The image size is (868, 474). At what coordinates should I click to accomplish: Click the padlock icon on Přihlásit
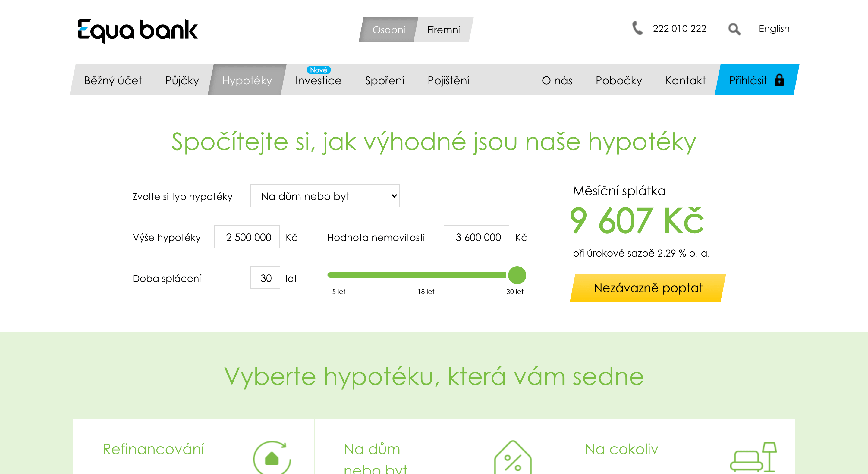[x=779, y=80]
